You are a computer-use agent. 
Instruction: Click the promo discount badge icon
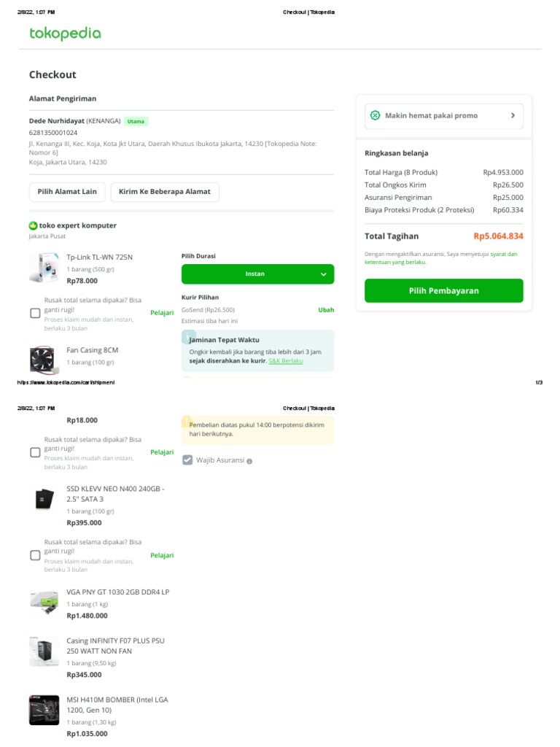click(376, 115)
